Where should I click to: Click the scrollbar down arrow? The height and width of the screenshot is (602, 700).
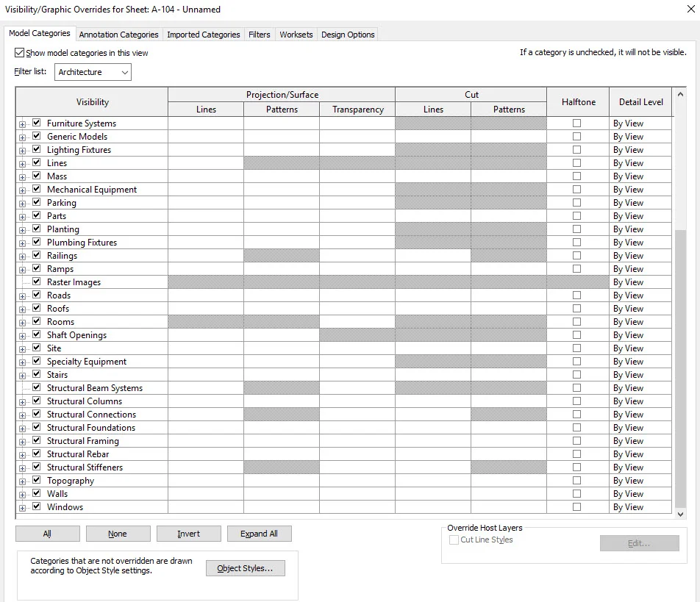click(680, 514)
